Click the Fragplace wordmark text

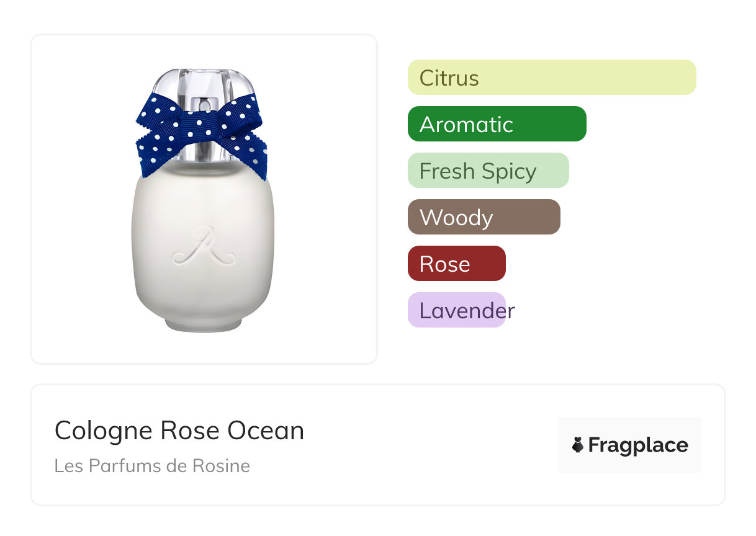pyautogui.click(x=638, y=445)
